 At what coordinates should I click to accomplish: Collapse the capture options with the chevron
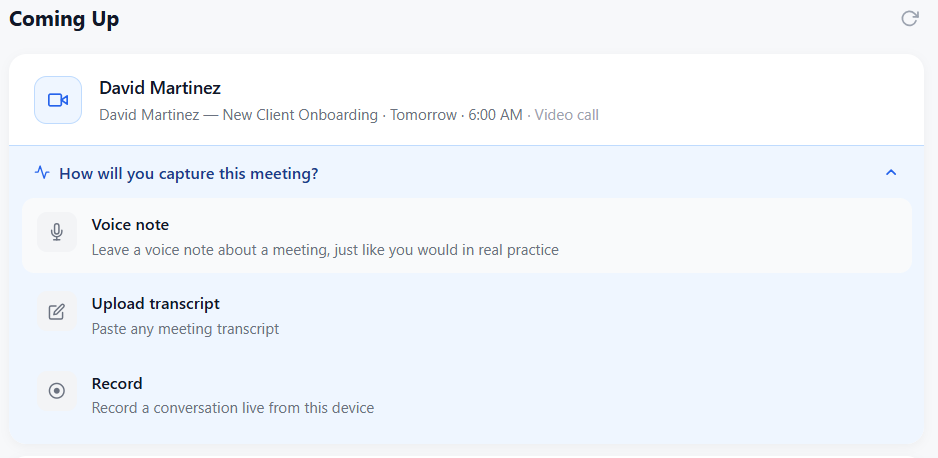[x=891, y=173]
